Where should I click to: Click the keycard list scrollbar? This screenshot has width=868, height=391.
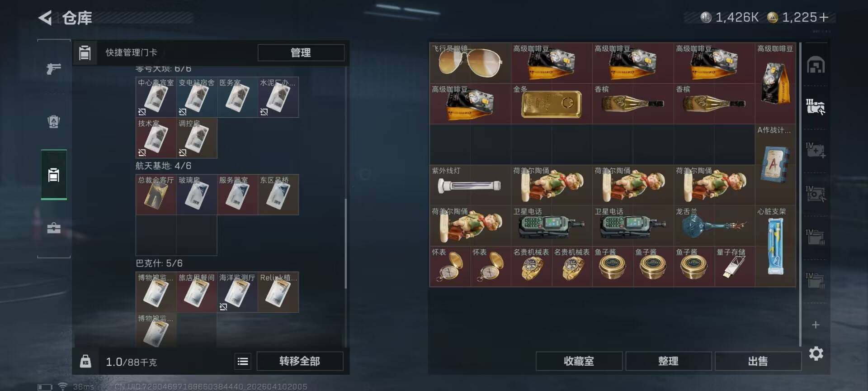(346, 243)
